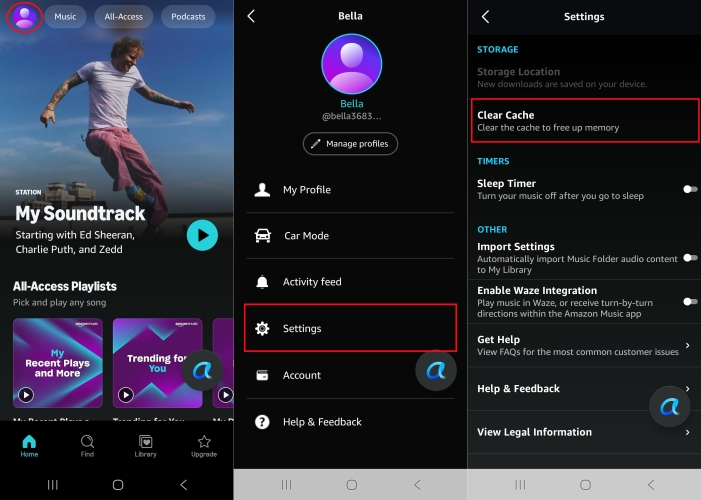
Task: Tap Clear Cache to free up memory
Action: 585,121
